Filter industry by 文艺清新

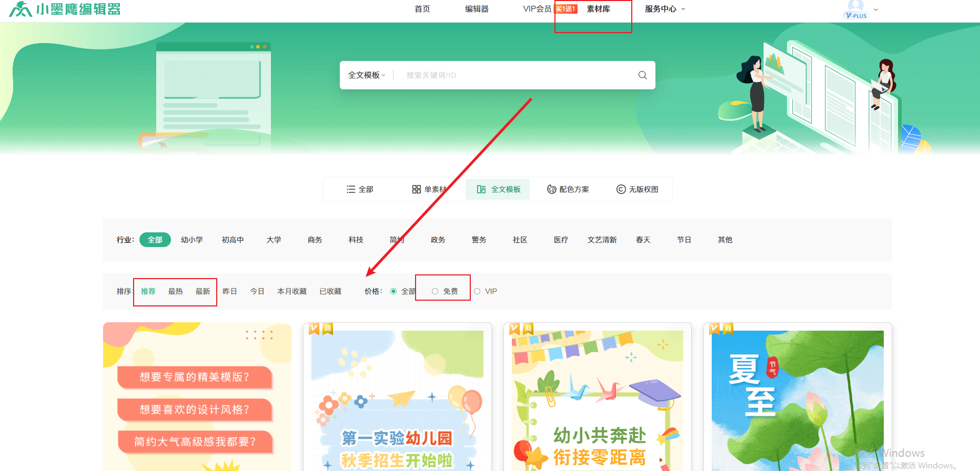602,240
